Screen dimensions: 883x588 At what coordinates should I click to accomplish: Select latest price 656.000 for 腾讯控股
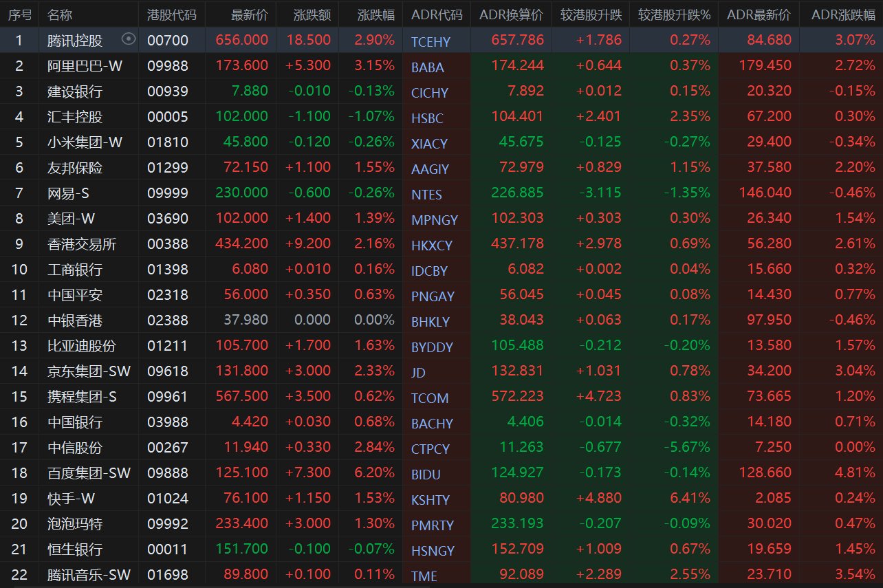tap(242, 41)
